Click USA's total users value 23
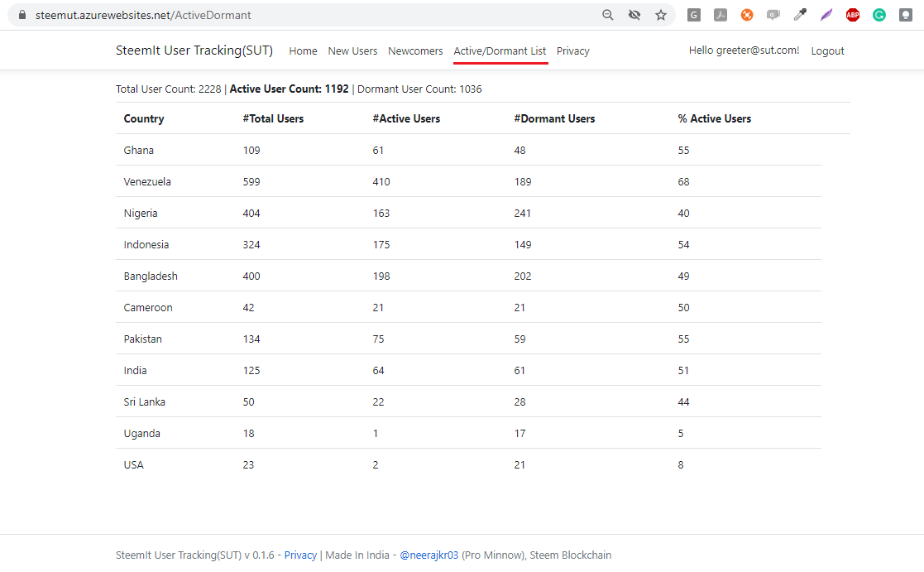924x572 pixels. click(x=249, y=464)
